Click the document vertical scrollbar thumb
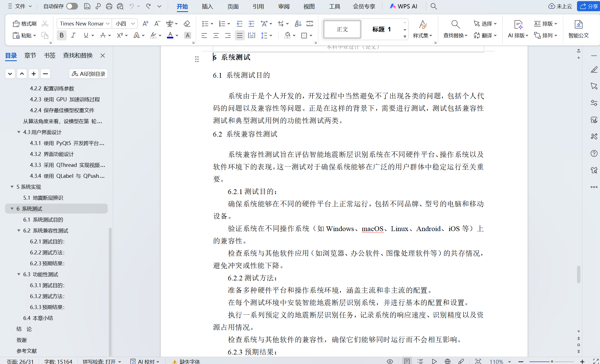 click(x=578, y=274)
